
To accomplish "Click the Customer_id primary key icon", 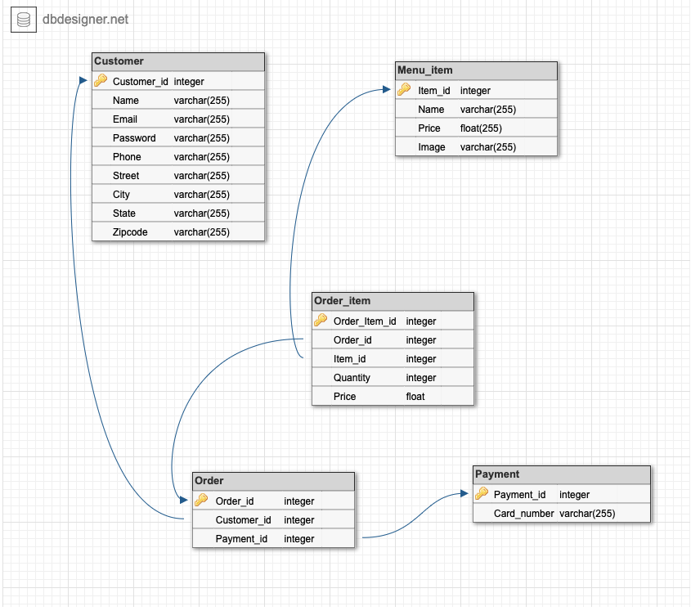I will (x=101, y=81).
